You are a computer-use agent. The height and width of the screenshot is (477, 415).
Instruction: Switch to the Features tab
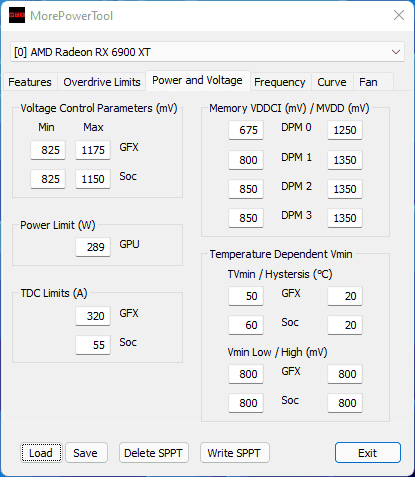[x=30, y=82]
